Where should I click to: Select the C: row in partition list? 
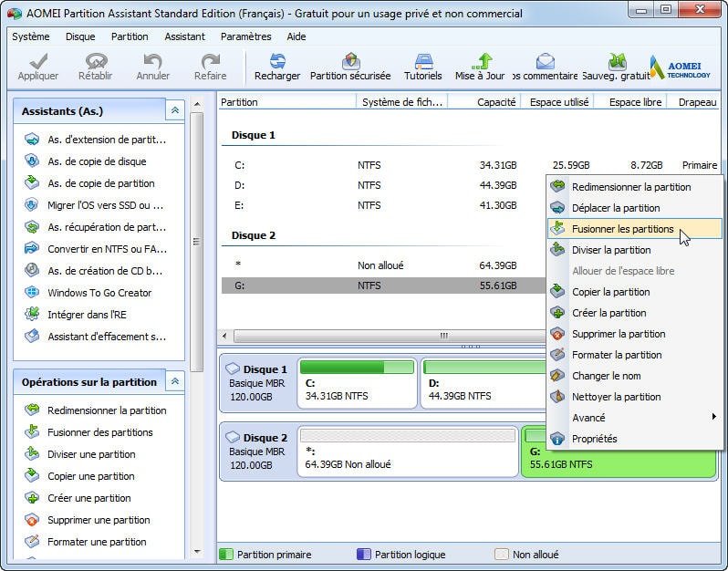click(x=470, y=165)
